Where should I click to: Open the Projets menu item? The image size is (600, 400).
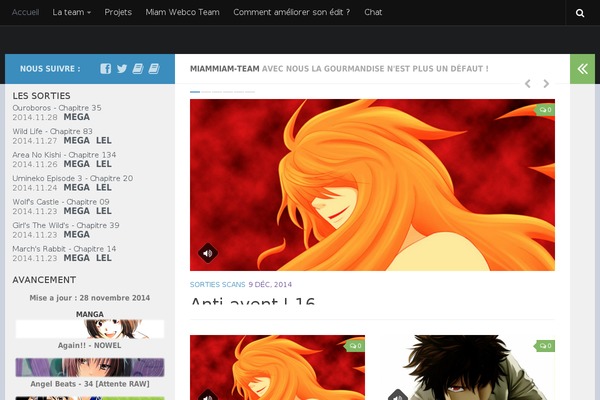point(118,12)
